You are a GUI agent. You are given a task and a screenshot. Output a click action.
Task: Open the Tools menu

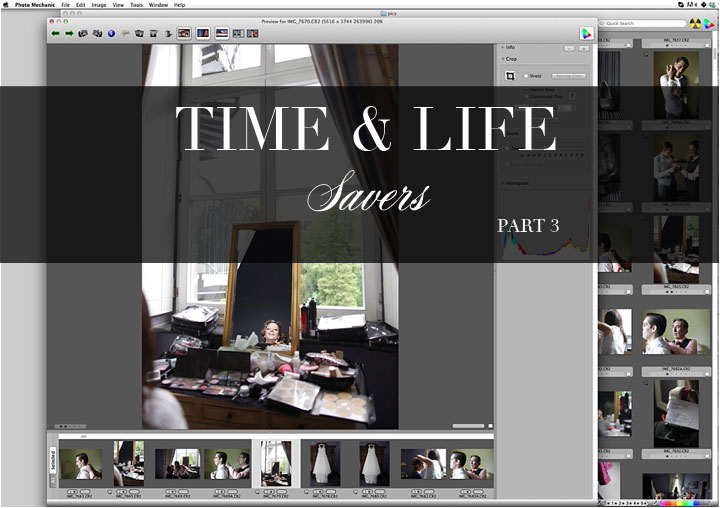(x=136, y=5)
